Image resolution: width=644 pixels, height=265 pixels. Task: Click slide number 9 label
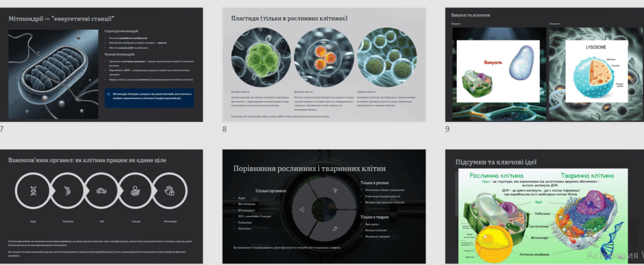coord(447,129)
